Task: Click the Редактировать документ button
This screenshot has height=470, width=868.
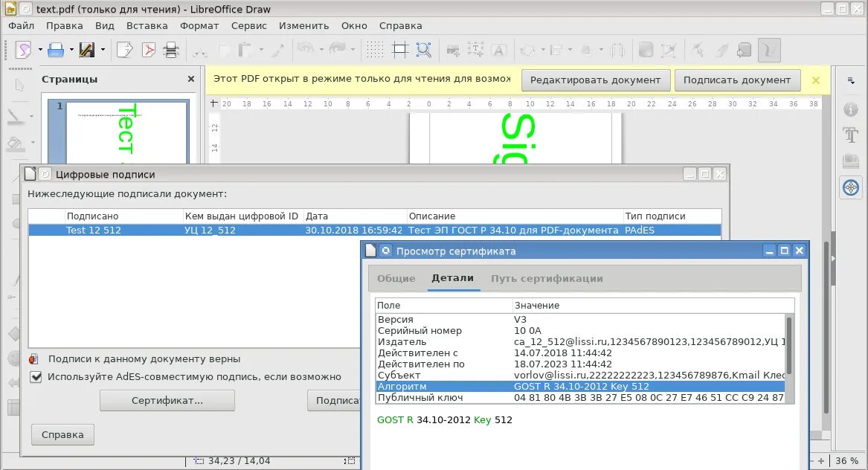Action: pos(596,80)
